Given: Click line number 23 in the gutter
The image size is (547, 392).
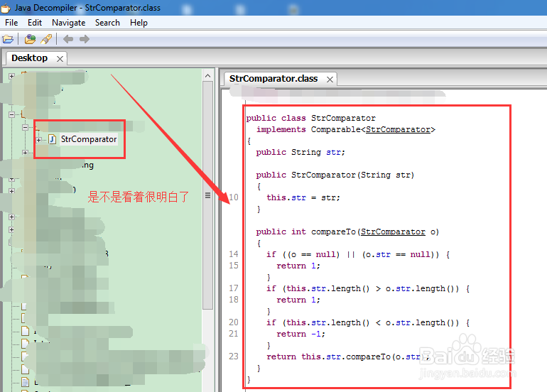Looking at the screenshot, I should coord(234,356).
